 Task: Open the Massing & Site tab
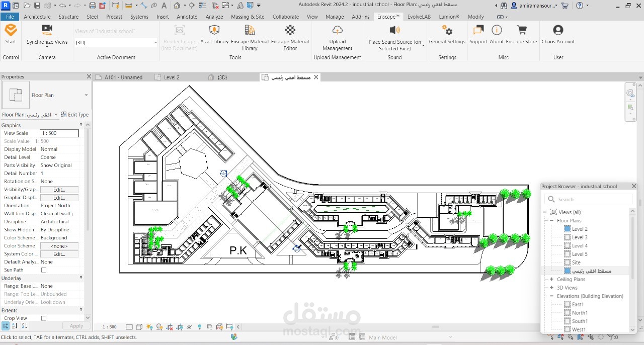(x=248, y=17)
